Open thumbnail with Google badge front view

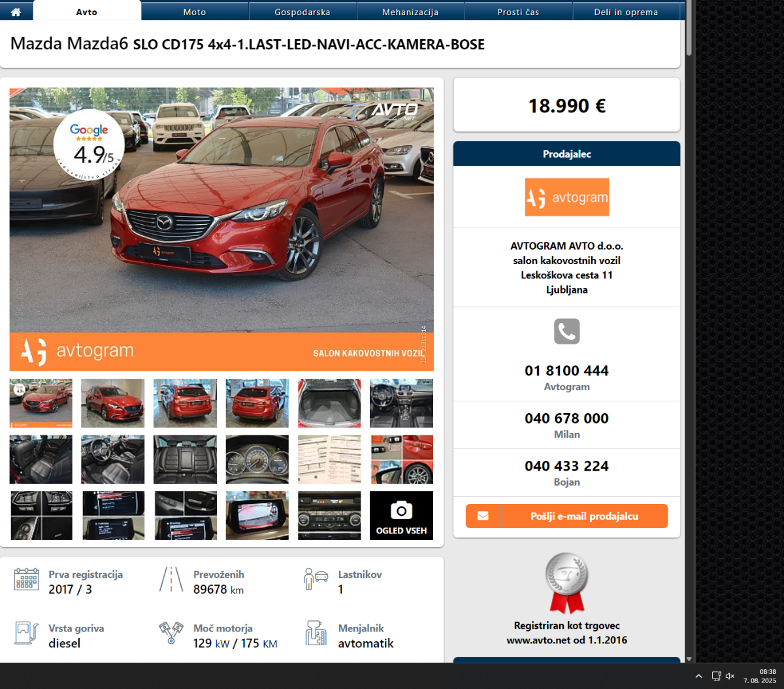[41, 403]
